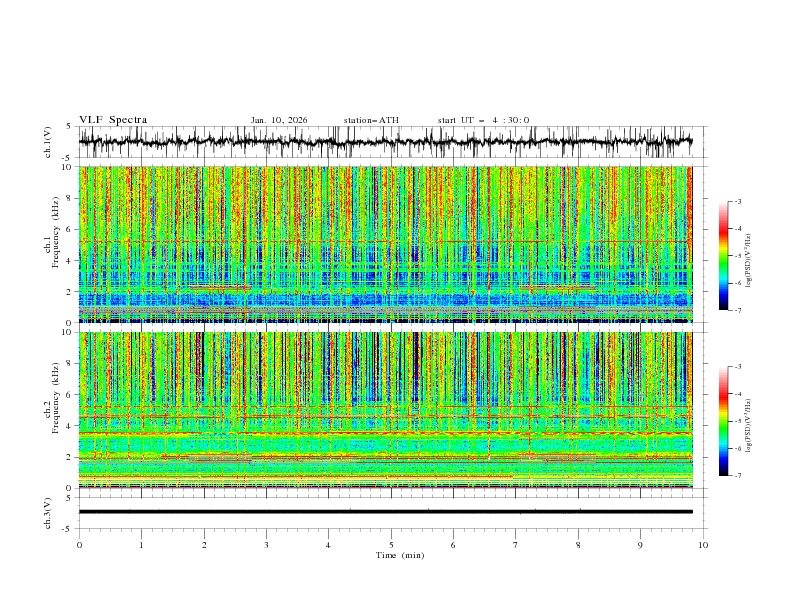The height and width of the screenshot is (612, 792).
Task: Click ch.1 frequency axis tick label 10
Action: pos(69,167)
